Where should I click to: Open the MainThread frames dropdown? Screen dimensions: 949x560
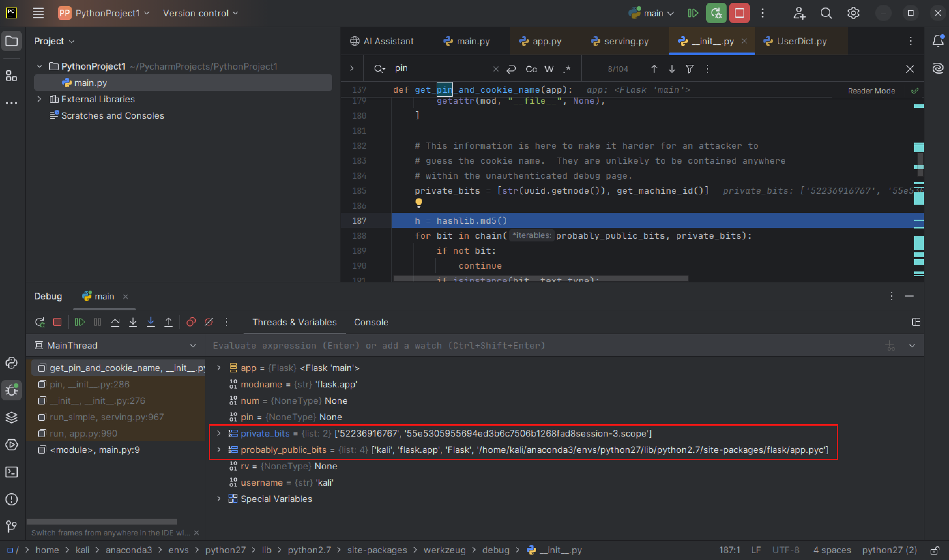coord(192,345)
